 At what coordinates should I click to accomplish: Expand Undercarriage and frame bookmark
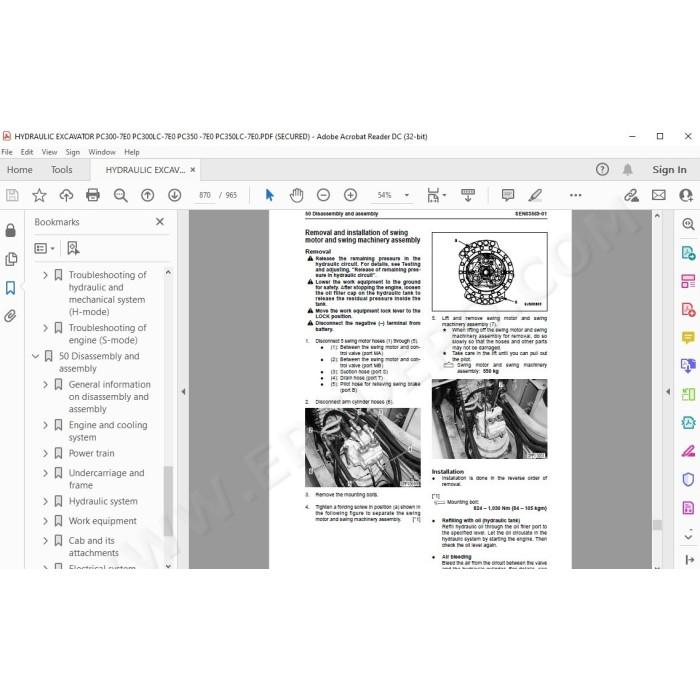45,473
